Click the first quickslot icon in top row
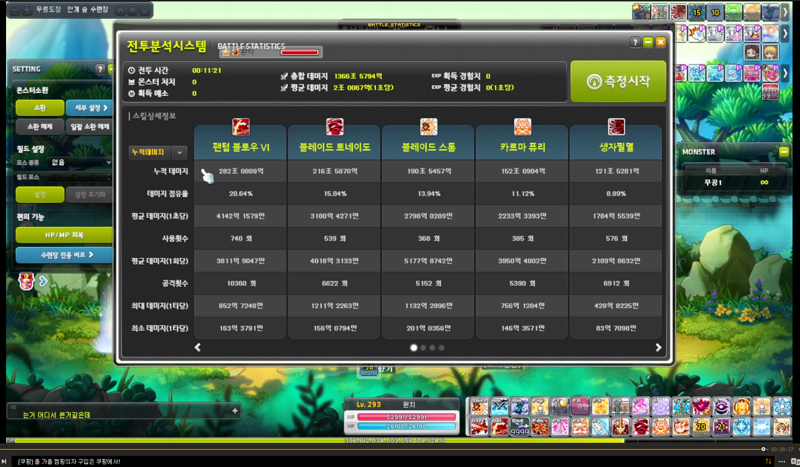 point(479,407)
